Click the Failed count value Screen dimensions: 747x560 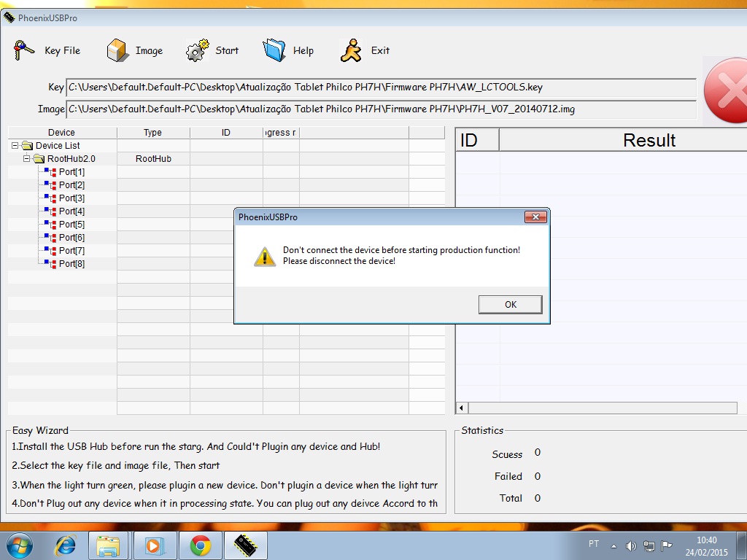[538, 476]
